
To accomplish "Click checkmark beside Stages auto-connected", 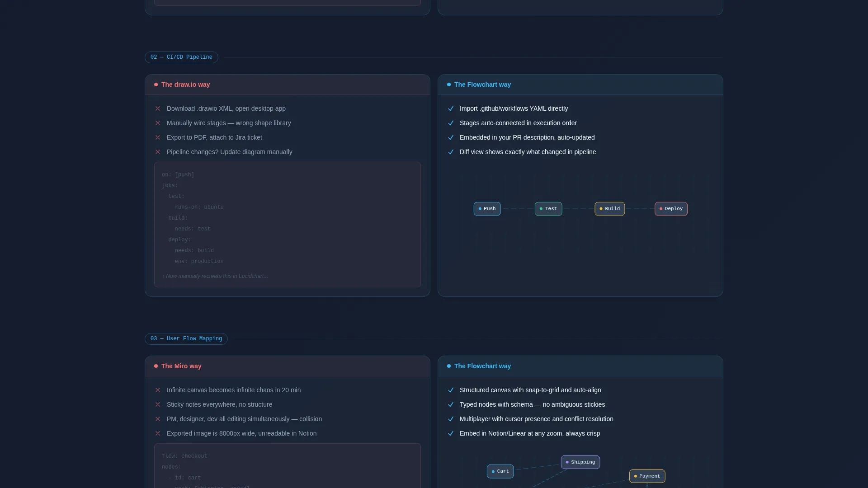I will click(x=451, y=123).
